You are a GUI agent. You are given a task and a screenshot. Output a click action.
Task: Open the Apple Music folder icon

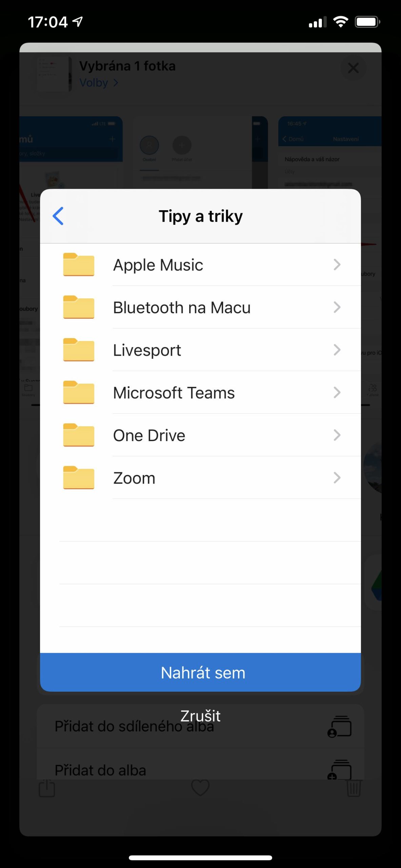[x=79, y=264]
